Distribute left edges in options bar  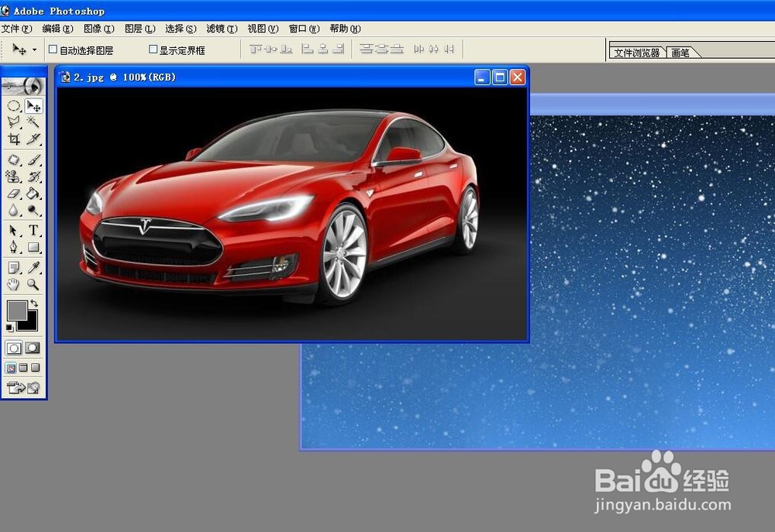coord(418,49)
